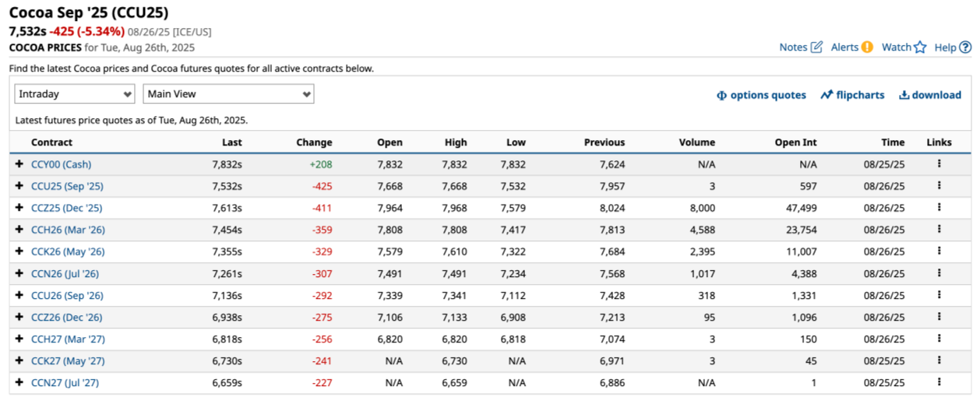Open CCH27 (Mar '27) contract link
This screenshot has height=404, width=980.
tap(68, 339)
